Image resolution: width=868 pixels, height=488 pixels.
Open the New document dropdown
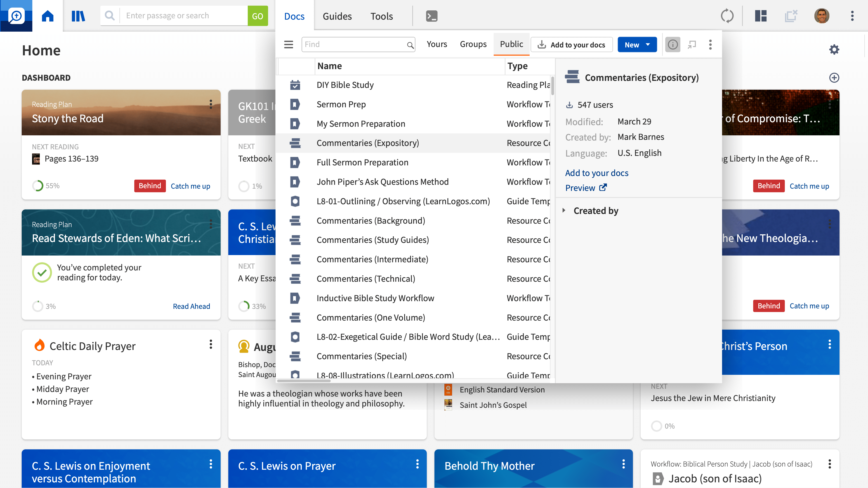[637, 45]
